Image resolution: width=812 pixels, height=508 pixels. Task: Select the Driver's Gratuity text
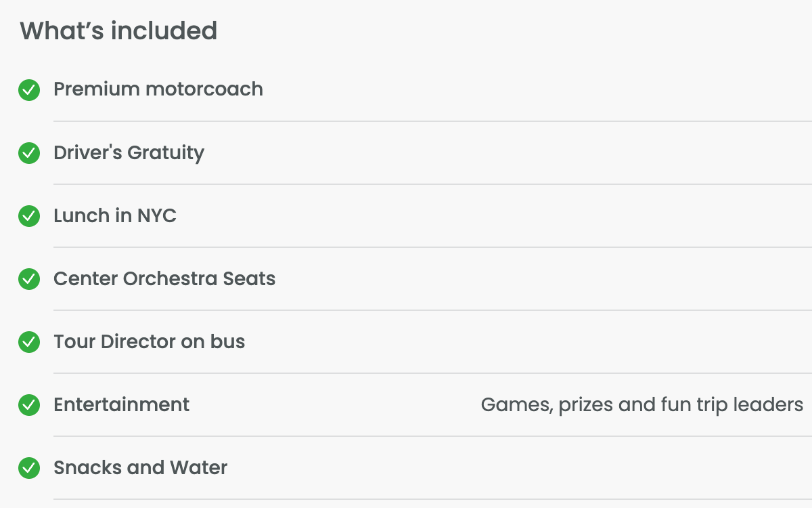tap(129, 152)
